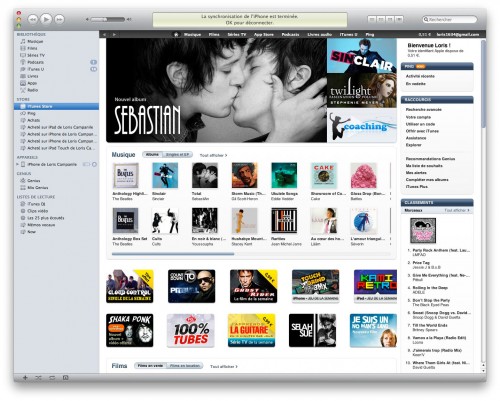Open the App Store tab

pos(264,34)
